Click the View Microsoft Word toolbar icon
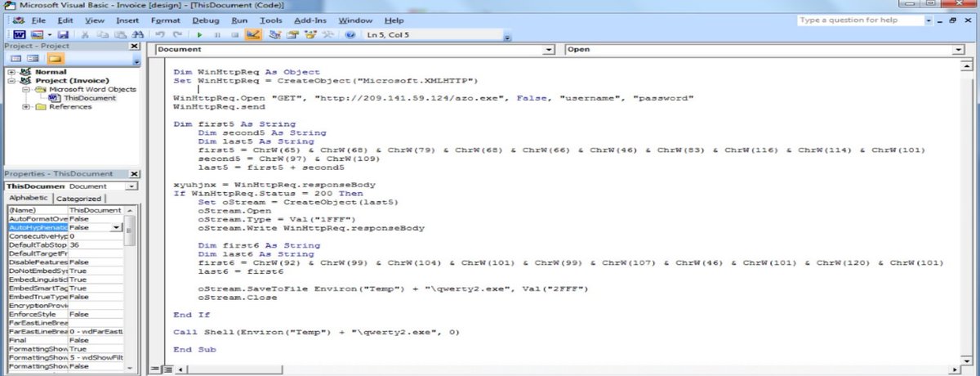The height and width of the screenshot is (376, 980). coord(18,35)
